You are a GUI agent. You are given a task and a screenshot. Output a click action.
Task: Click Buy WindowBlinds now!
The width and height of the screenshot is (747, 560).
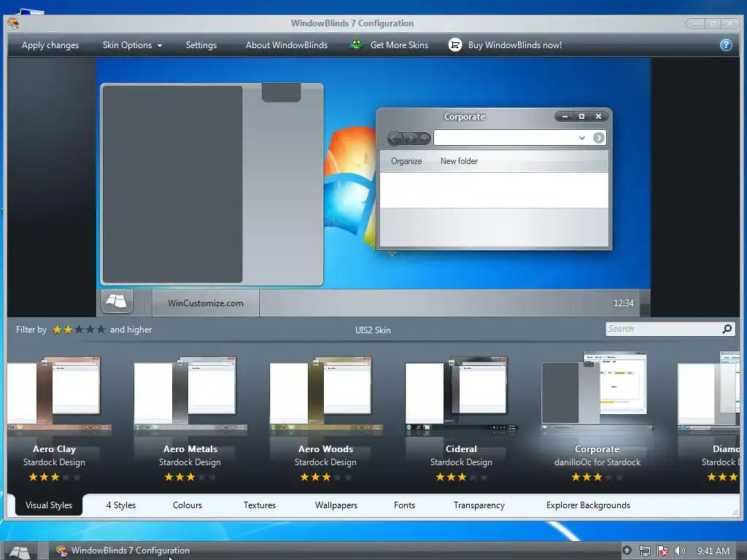coord(515,45)
